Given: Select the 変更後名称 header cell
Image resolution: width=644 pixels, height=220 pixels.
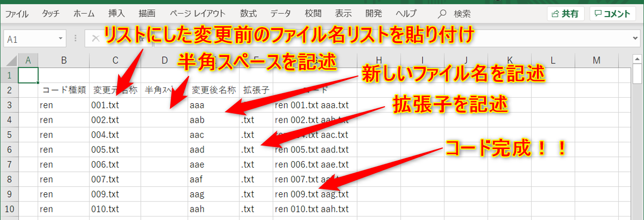Looking at the screenshot, I should (x=214, y=90).
